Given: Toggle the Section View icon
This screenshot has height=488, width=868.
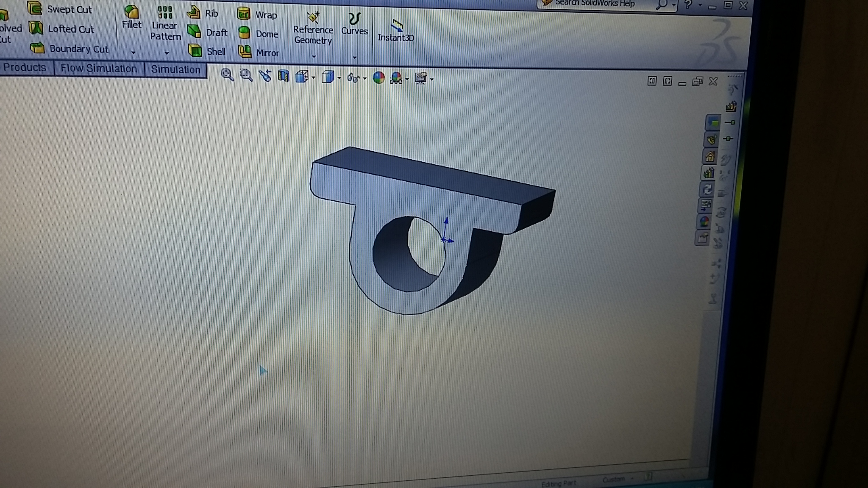Looking at the screenshot, I should click(283, 77).
